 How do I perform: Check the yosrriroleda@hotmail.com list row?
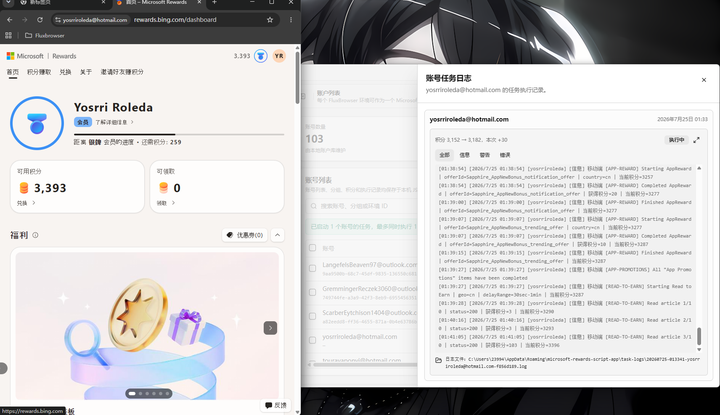click(313, 340)
